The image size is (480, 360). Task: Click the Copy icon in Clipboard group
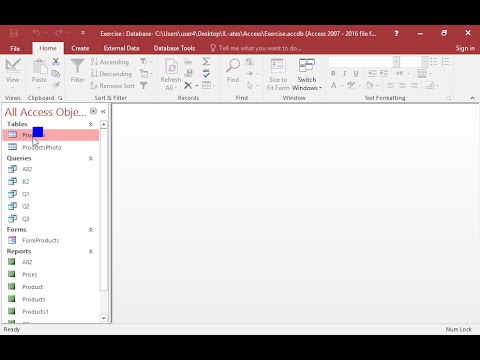tap(56, 74)
